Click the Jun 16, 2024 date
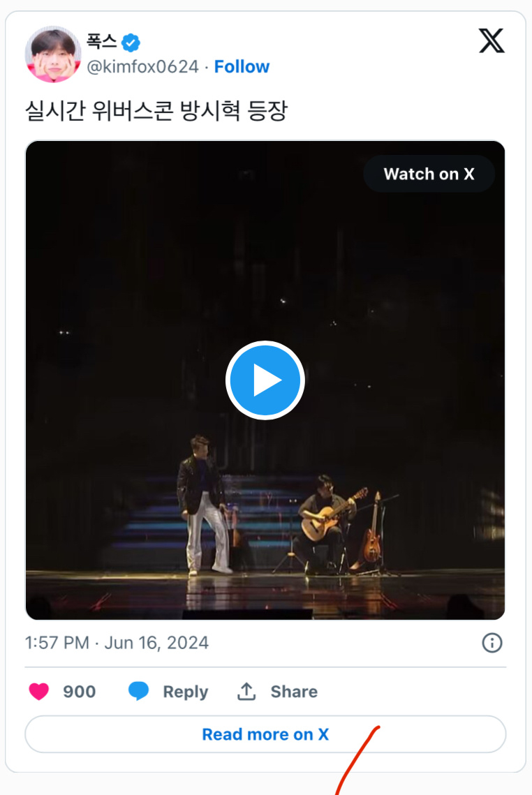Screen dimensions: 532x795 click(x=156, y=643)
